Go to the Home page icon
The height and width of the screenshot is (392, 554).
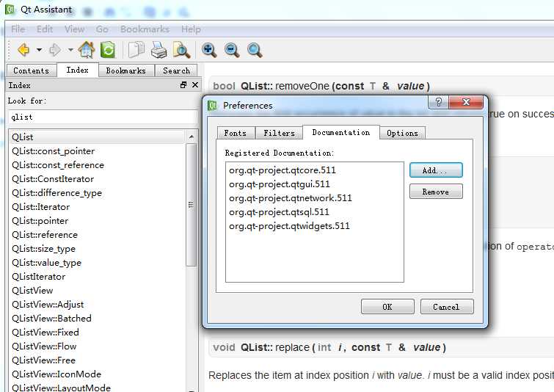[x=87, y=49]
